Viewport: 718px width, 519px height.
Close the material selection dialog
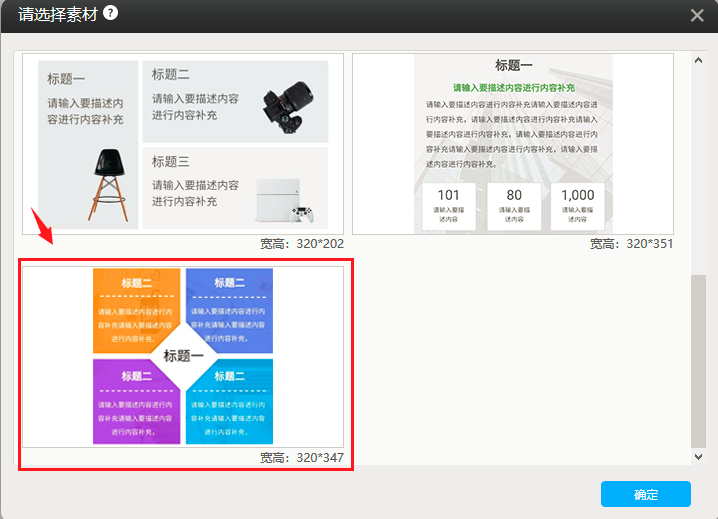pyautogui.click(x=697, y=15)
